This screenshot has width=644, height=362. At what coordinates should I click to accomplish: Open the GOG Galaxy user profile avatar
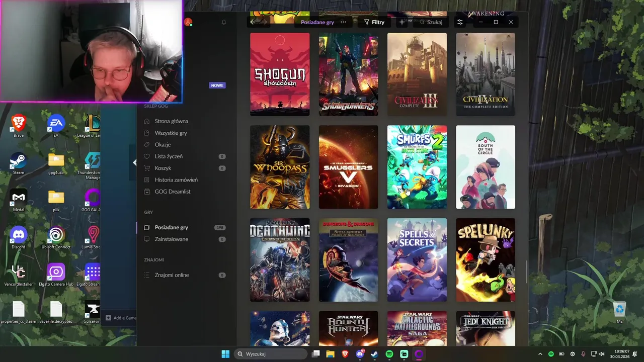[188, 22]
